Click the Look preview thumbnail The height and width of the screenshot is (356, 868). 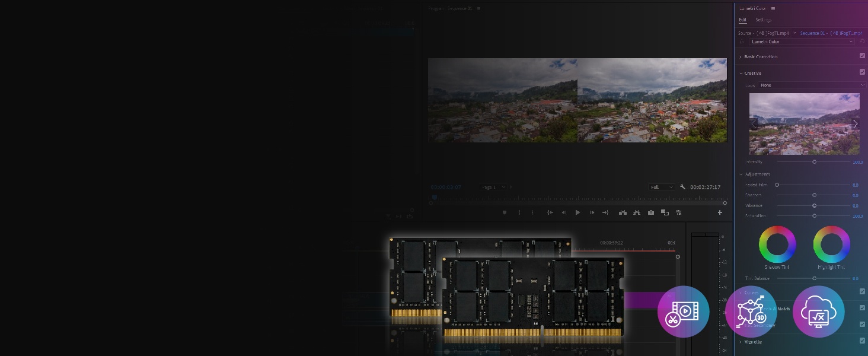[x=805, y=124]
